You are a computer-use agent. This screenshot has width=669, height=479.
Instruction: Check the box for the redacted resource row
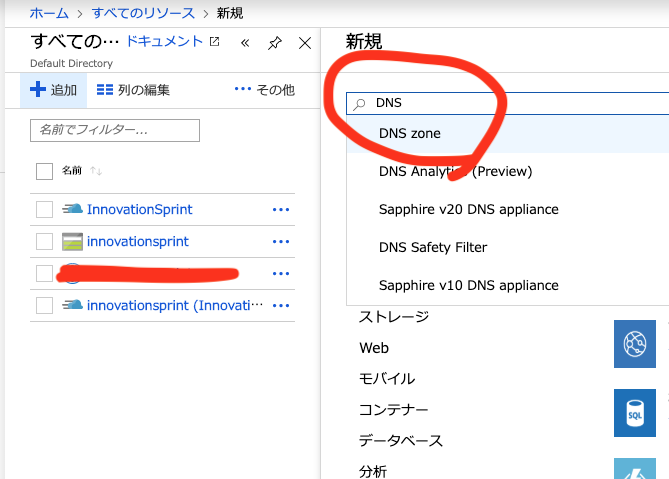(x=44, y=273)
